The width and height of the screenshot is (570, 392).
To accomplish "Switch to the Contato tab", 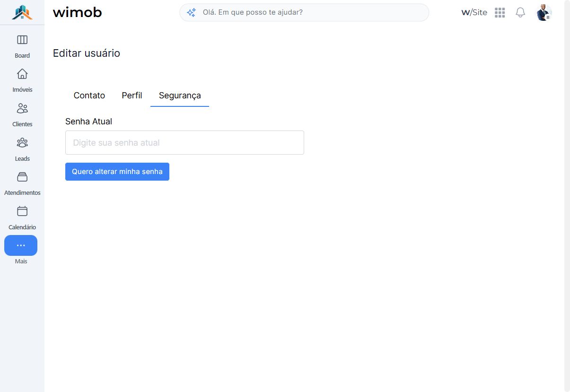I will (89, 96).
